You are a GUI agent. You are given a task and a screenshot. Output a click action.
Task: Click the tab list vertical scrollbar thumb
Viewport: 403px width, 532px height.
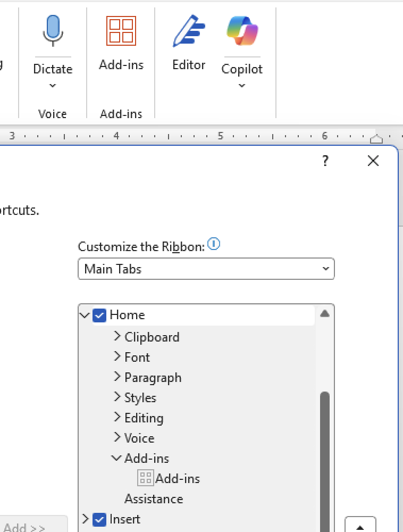(x=325, y=461)
